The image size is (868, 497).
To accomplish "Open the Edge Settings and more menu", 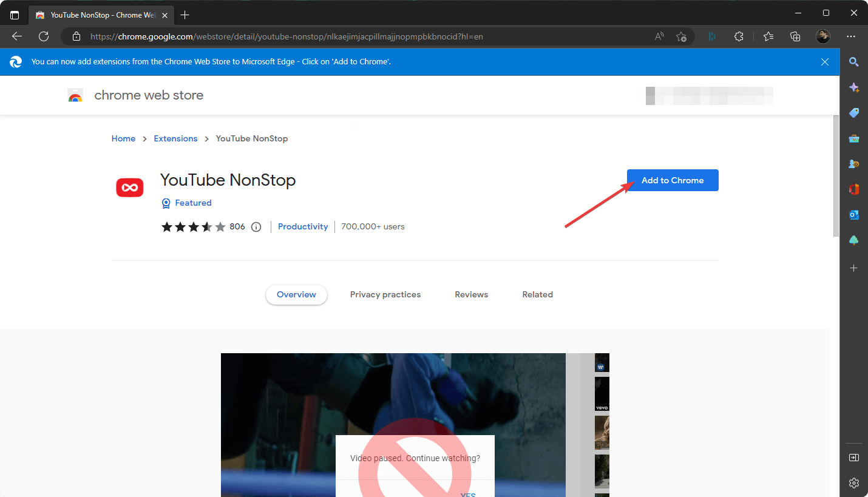I will point(851,36).
